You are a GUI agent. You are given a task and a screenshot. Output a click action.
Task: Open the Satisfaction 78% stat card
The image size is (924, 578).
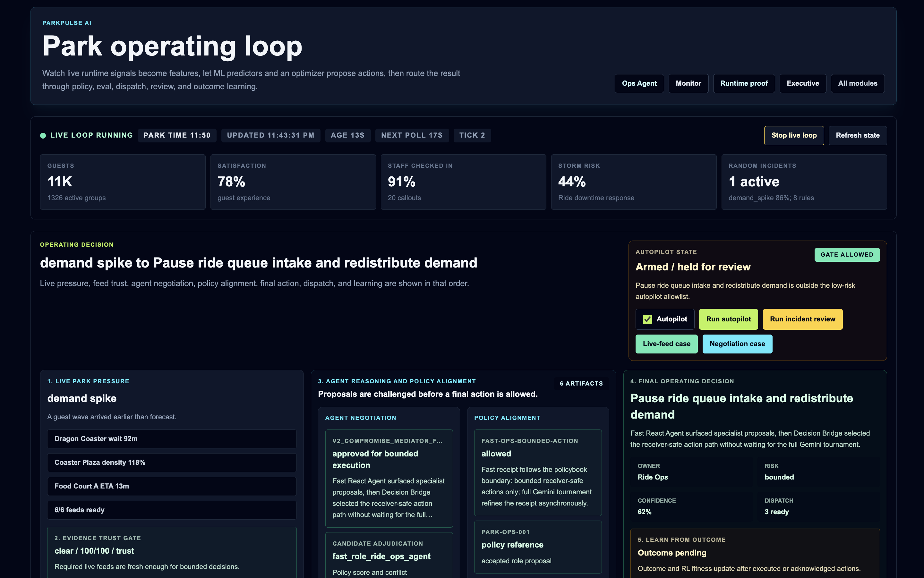point(293,182)
